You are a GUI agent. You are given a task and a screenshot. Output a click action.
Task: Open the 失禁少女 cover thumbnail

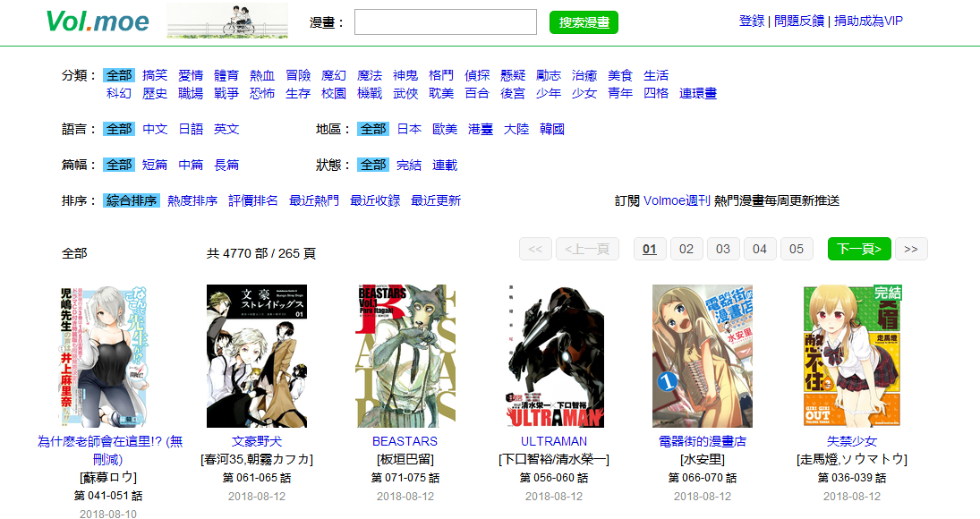coord(852,356)
